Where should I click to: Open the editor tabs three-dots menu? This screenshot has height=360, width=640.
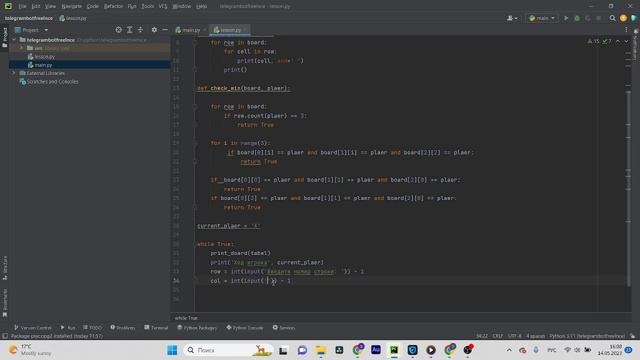626,30
